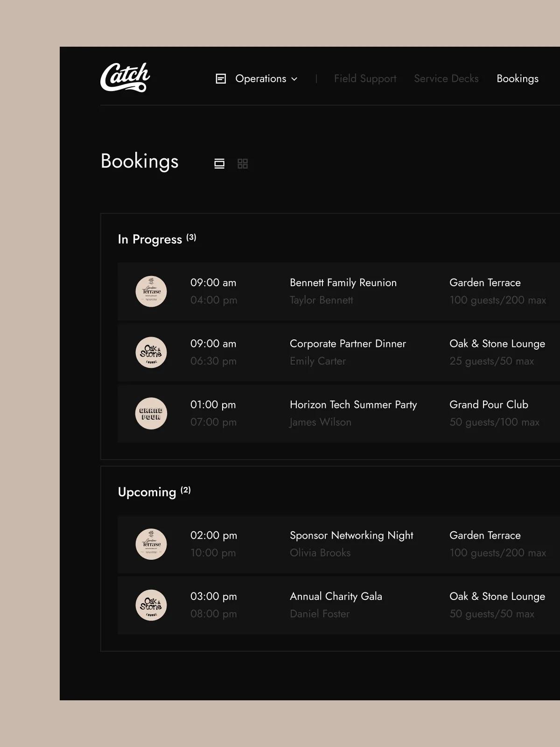Click the Bookings page title
This screenshot has height=747, width=560.
pyautogui.click(x=140, y=162)
